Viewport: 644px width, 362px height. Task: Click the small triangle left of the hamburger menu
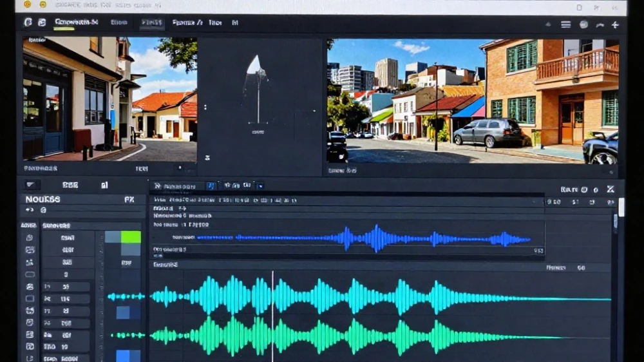[548, 24]
